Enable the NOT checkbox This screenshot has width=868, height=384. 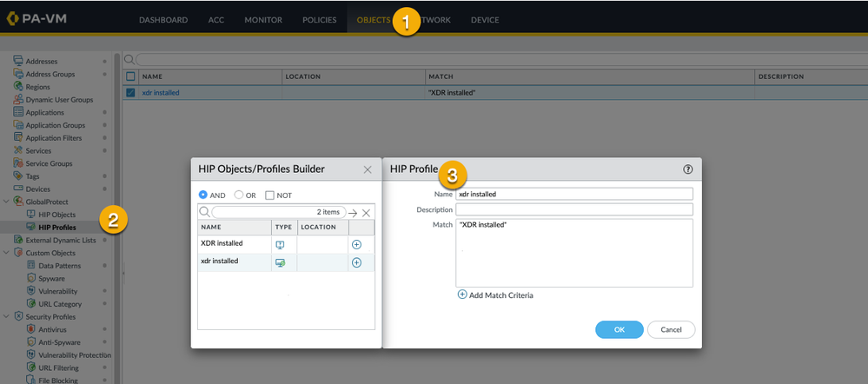click(269, 195)
